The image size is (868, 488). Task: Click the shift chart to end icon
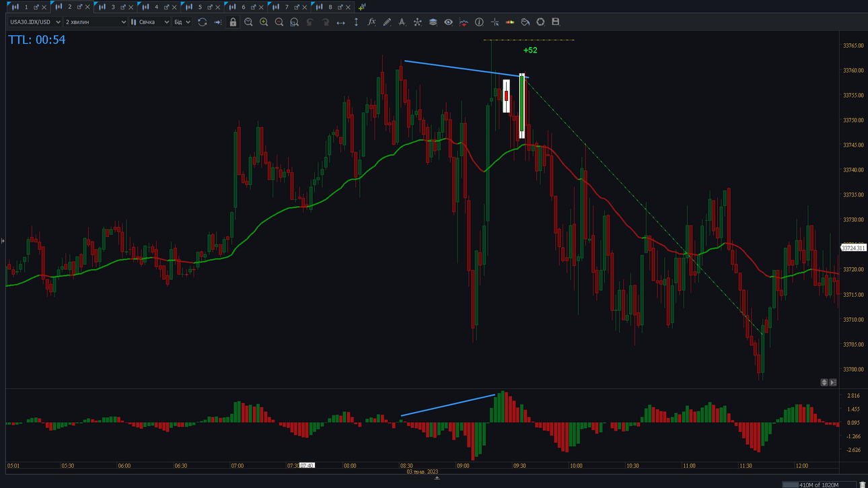217,22
